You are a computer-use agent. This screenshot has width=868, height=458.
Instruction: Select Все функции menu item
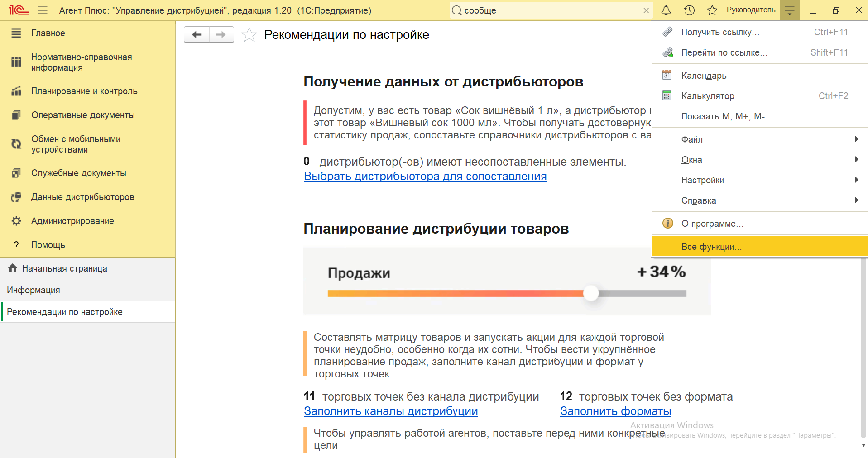(759, 247)
